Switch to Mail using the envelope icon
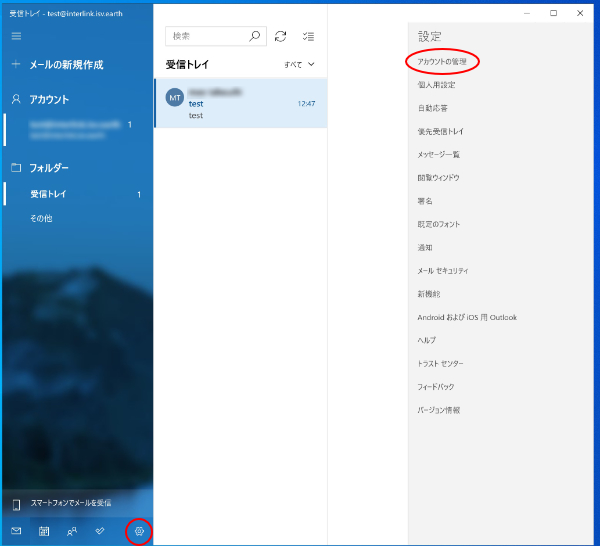This screenshot has height=546, width=600. click(16, 531)
